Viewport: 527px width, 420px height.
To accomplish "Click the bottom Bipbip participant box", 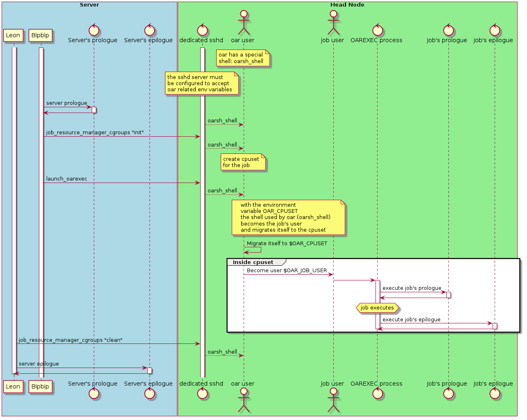I will tap(40, 386).
